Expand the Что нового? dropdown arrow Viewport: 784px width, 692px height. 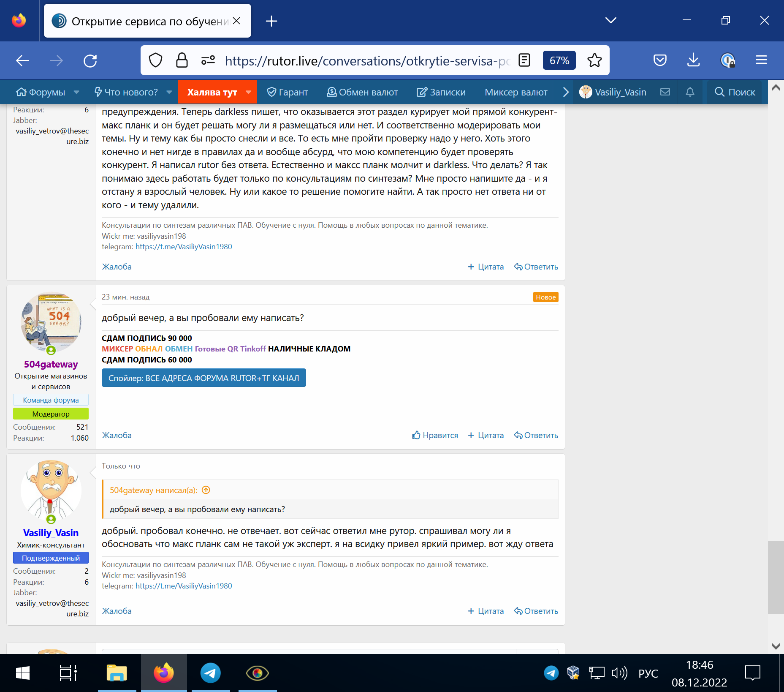pos(169,92)
